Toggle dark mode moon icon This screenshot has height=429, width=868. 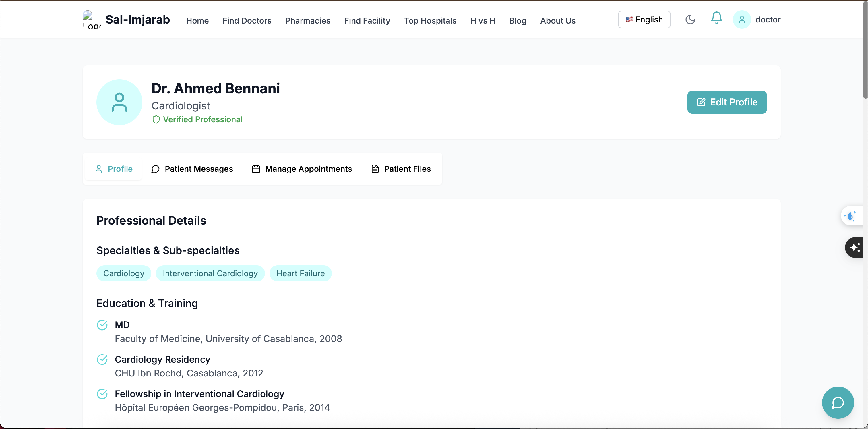click(x=690, y=20)
